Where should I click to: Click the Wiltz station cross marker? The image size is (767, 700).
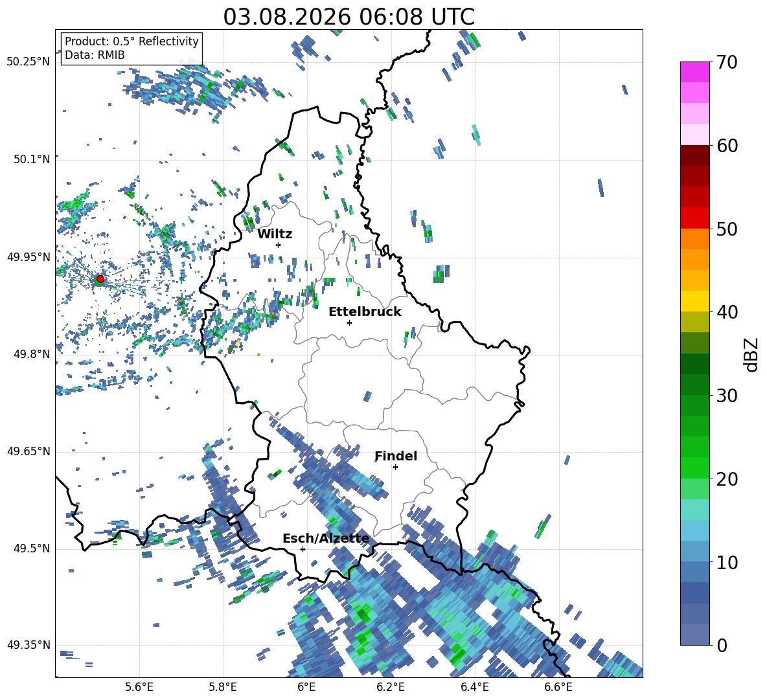(278, 245)
